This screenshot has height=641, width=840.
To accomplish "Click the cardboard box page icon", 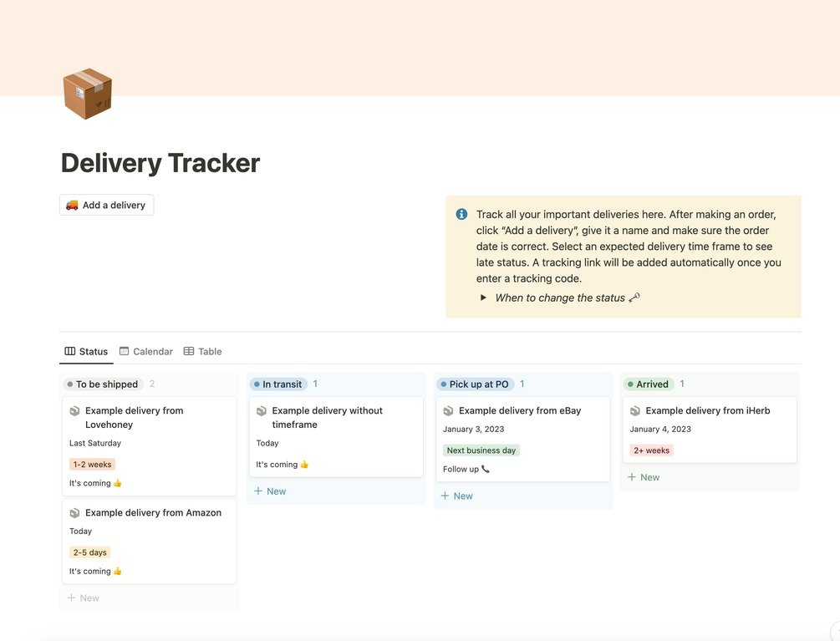I will point(87,94).
